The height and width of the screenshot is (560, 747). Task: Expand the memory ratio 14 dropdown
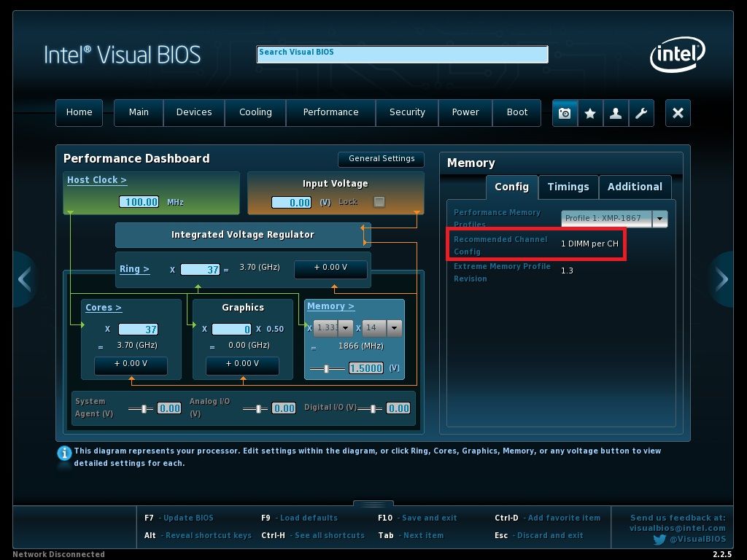[x=382, y=327]
